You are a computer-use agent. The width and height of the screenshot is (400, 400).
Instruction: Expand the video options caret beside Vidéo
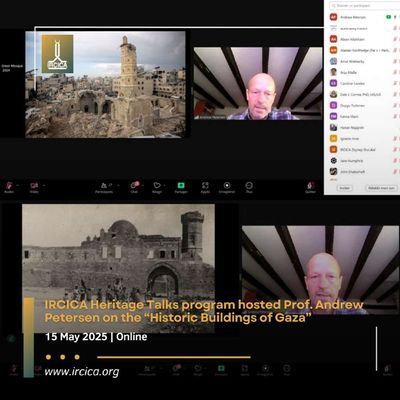point(44,185)
